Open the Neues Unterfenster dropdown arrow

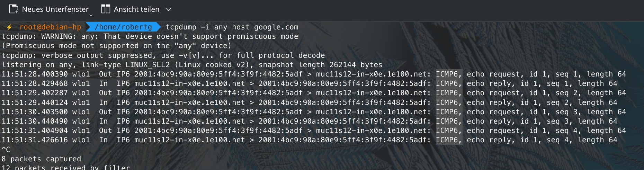click(91, 15)
